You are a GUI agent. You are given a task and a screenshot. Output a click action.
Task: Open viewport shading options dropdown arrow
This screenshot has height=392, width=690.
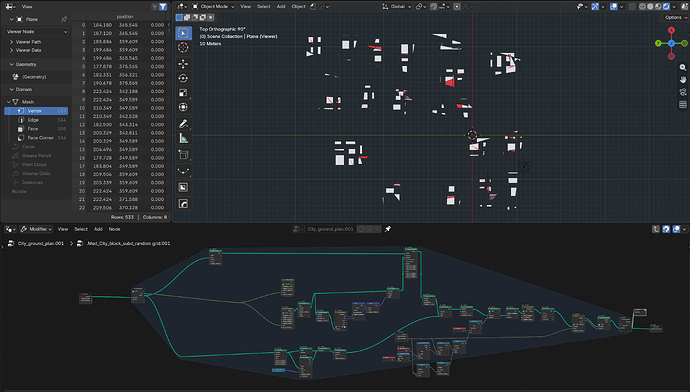tap(674, 7)
